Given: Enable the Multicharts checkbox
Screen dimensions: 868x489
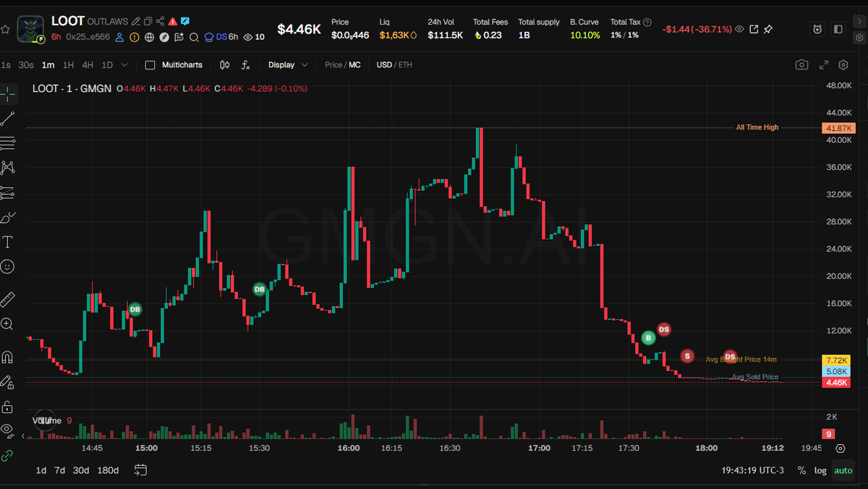Looking at the screenshot, I should click(x=150, y=65).
